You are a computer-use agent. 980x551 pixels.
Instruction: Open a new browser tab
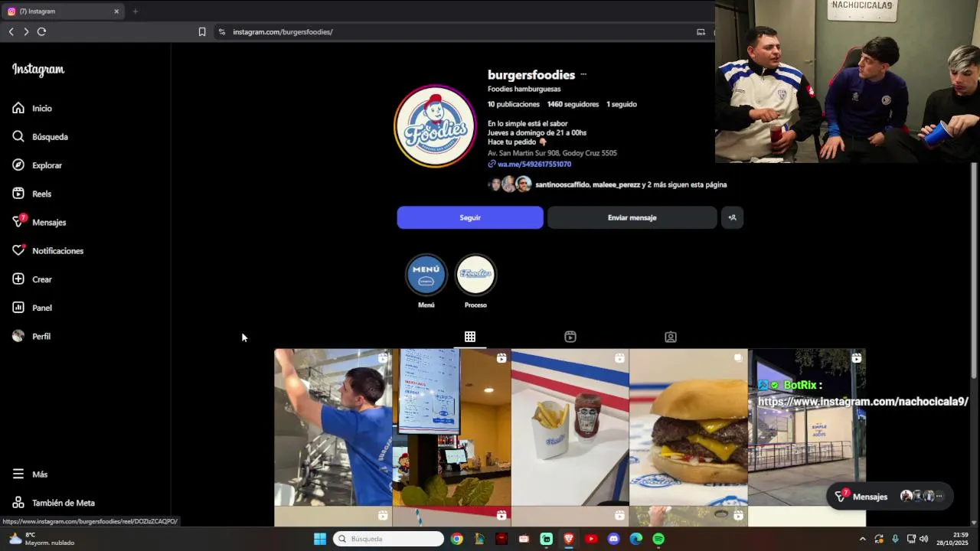[136, 11]
